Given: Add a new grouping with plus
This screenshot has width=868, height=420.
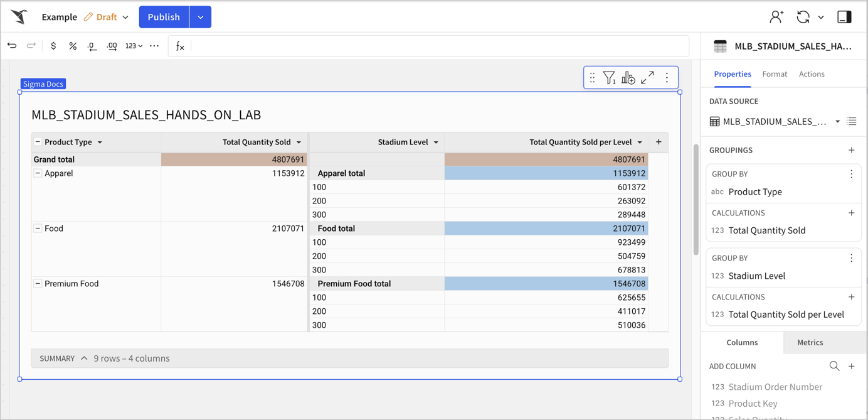Looking at the screenshot, I should tap(851, 150).
